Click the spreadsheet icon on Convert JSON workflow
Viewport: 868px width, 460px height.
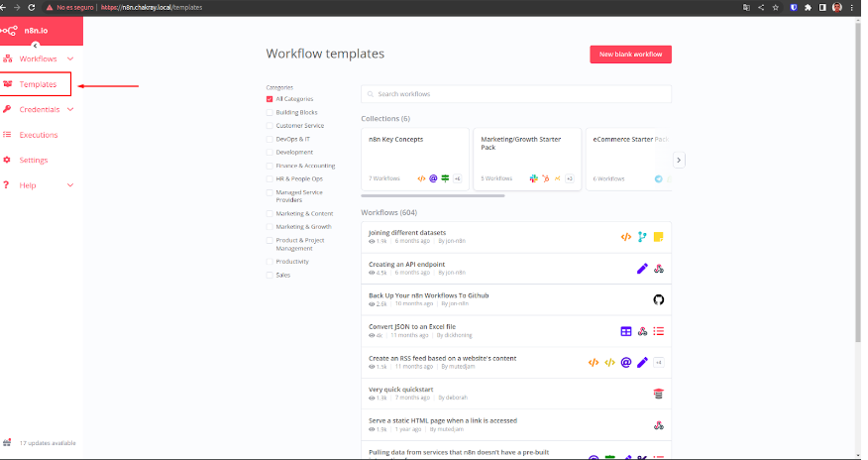point(625,331)
